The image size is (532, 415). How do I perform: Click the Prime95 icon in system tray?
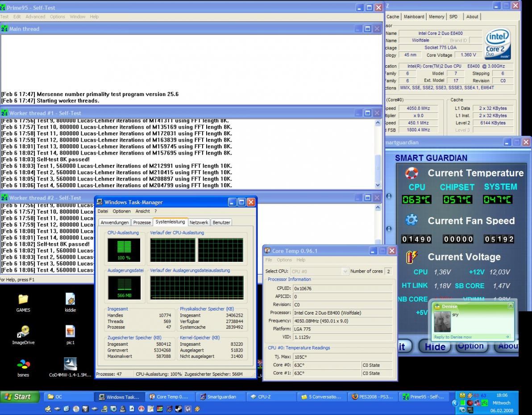point(484,402)
